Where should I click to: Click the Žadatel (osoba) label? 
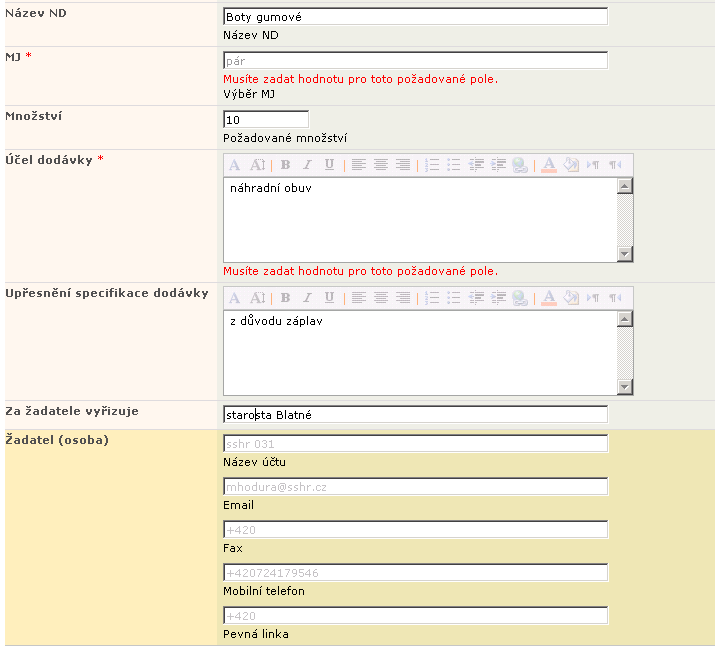click(57, 440)
